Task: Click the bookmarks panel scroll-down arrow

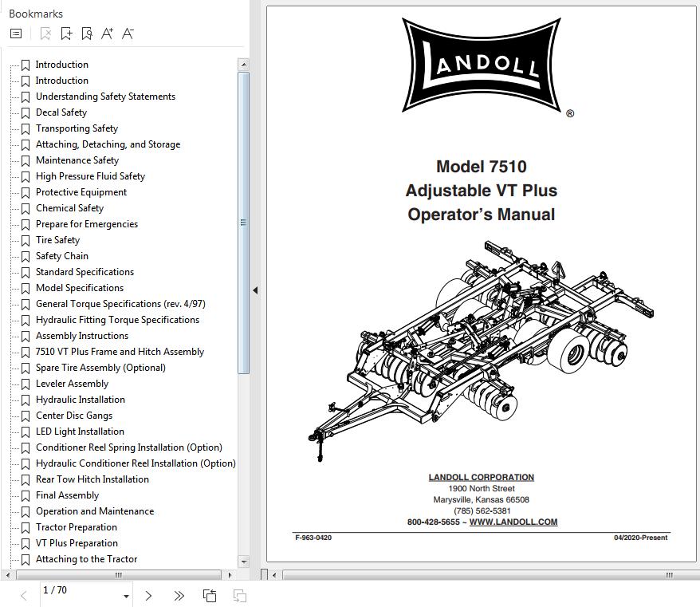Action: (243, 562)
